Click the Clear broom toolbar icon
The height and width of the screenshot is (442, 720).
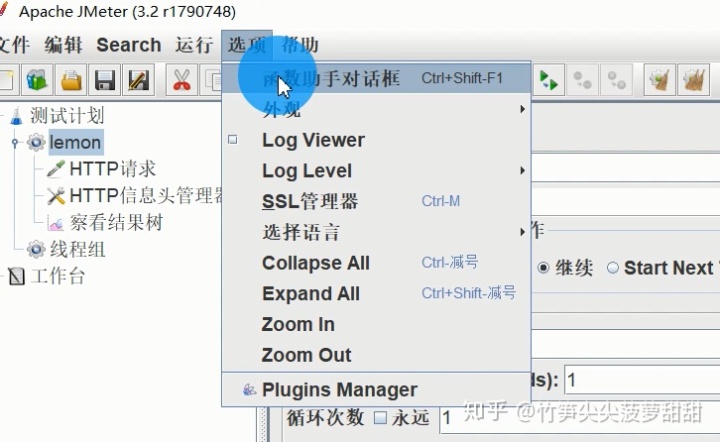pyautogui.click(x=659, y=80)
